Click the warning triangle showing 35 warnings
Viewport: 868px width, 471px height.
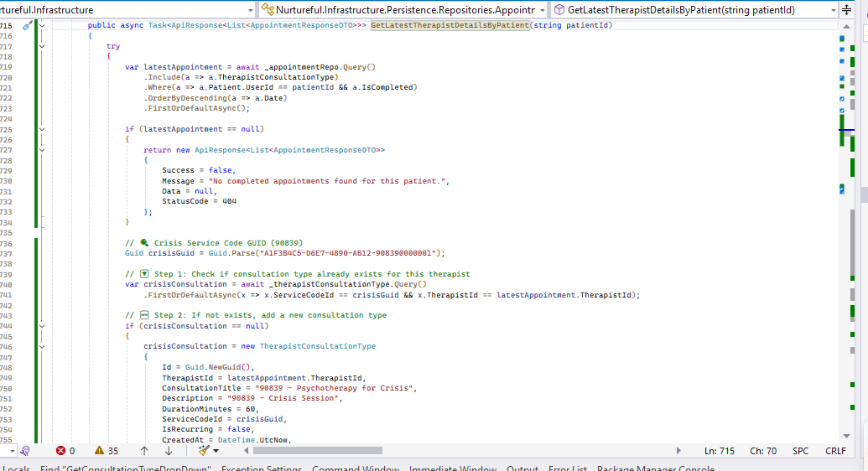click(106, 451)
